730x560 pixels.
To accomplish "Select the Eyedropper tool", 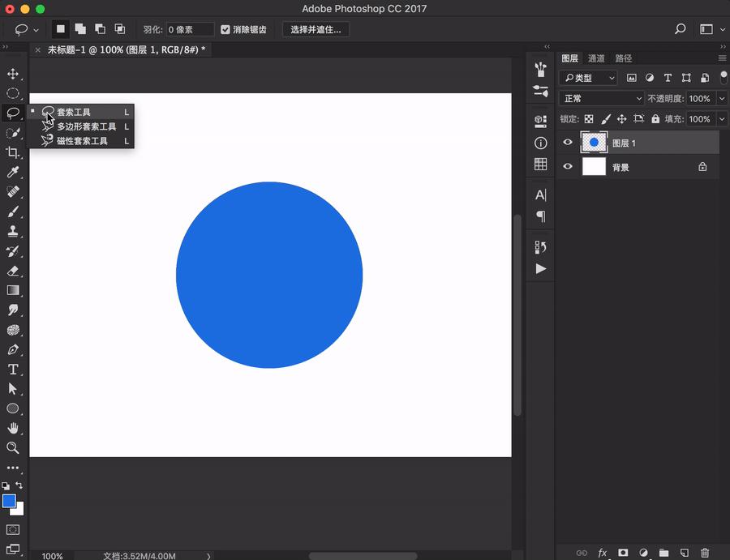I will [13, 172].
